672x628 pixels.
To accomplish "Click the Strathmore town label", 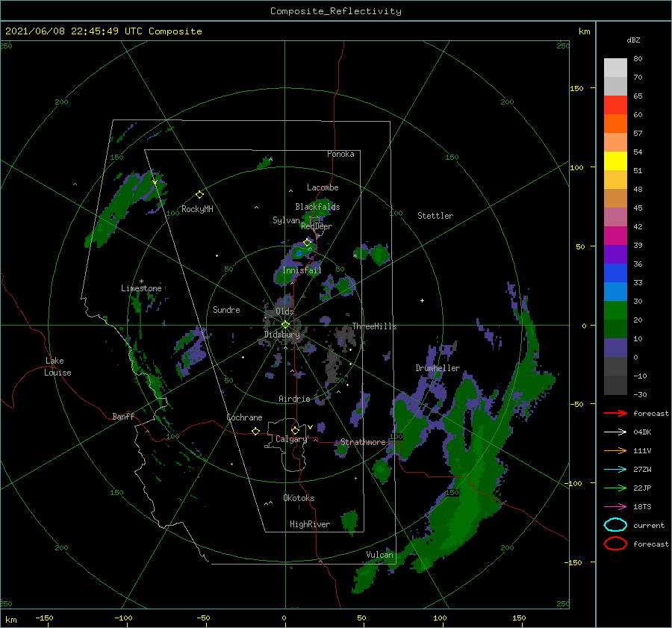I will coord(363,442).
